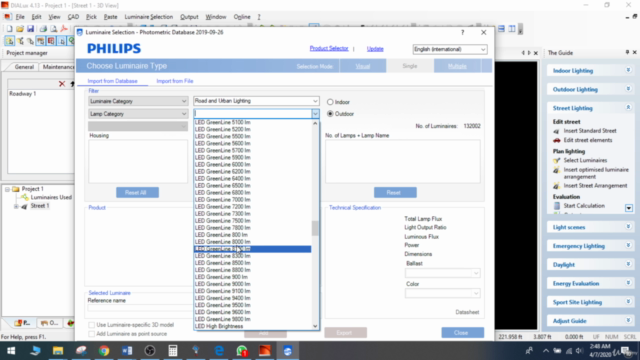Choose LED High Brightness list entry
Viewport: 640px width, 360px height.
tap(252, 326)
